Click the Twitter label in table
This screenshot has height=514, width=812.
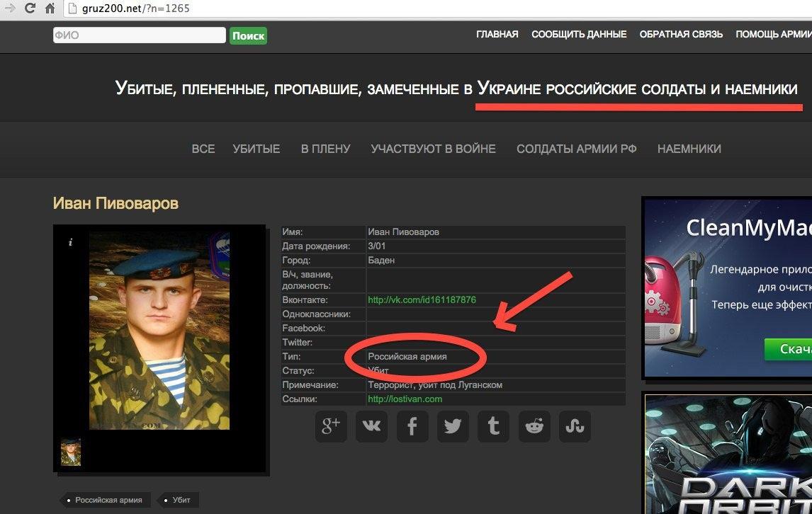pos(298,342)
